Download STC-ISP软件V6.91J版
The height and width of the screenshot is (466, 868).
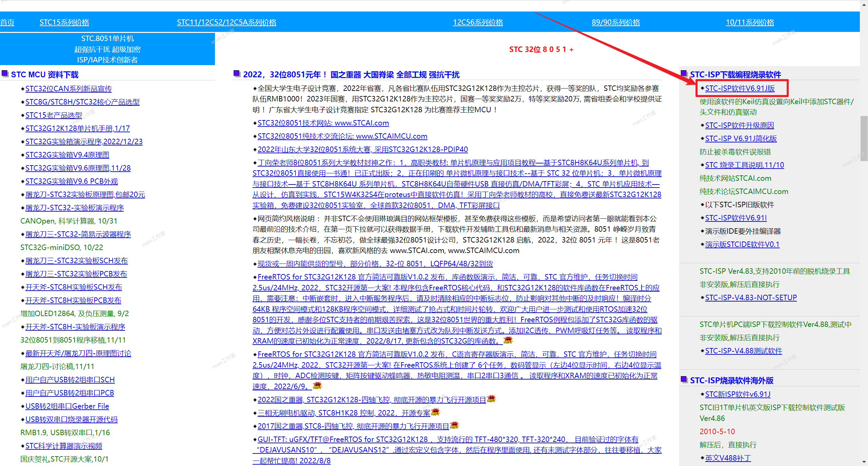tap(740, 89)
